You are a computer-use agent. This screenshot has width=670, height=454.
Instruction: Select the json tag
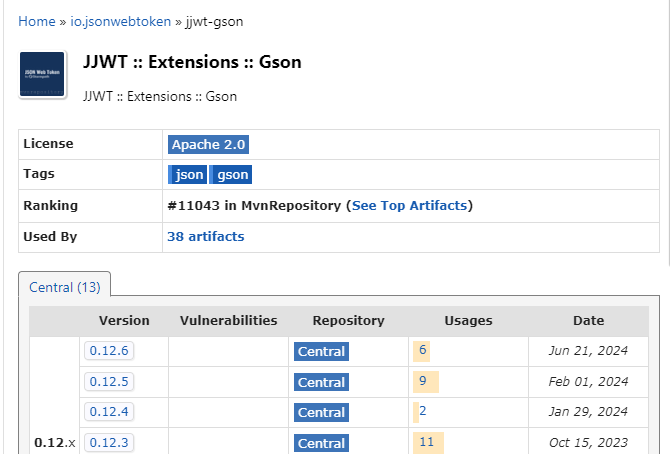pyautogui.click(x=188, y=174)
